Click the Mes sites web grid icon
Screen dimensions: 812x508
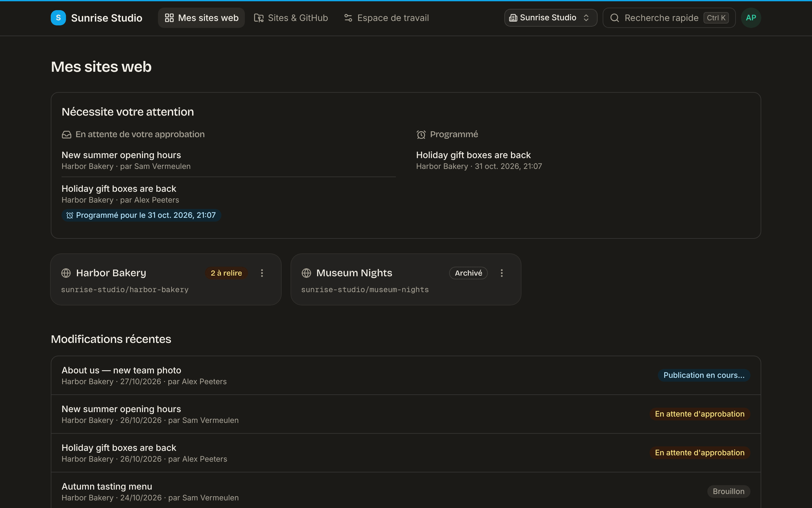coord(169,18)
